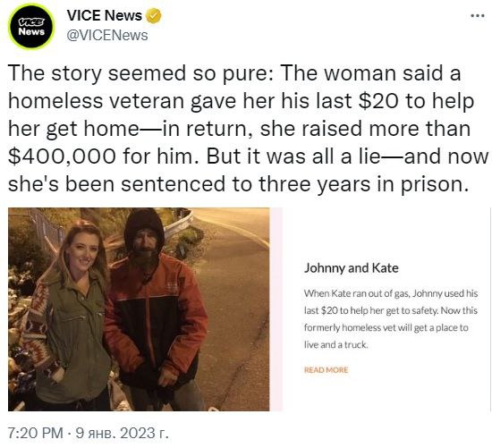
Task: Click tweet line starting "homeless veteran gave her"
Action: pos(241,101)
